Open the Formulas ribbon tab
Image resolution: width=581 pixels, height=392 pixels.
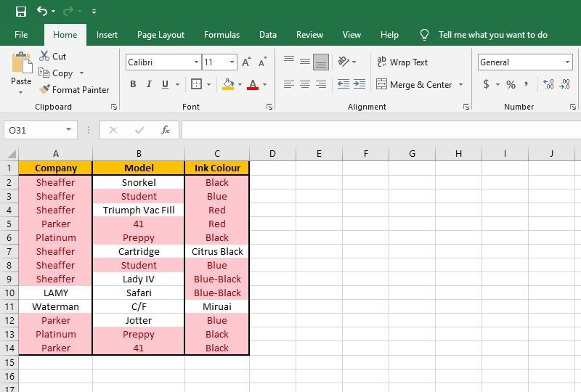pyautogui.click(x=222, y=35)
